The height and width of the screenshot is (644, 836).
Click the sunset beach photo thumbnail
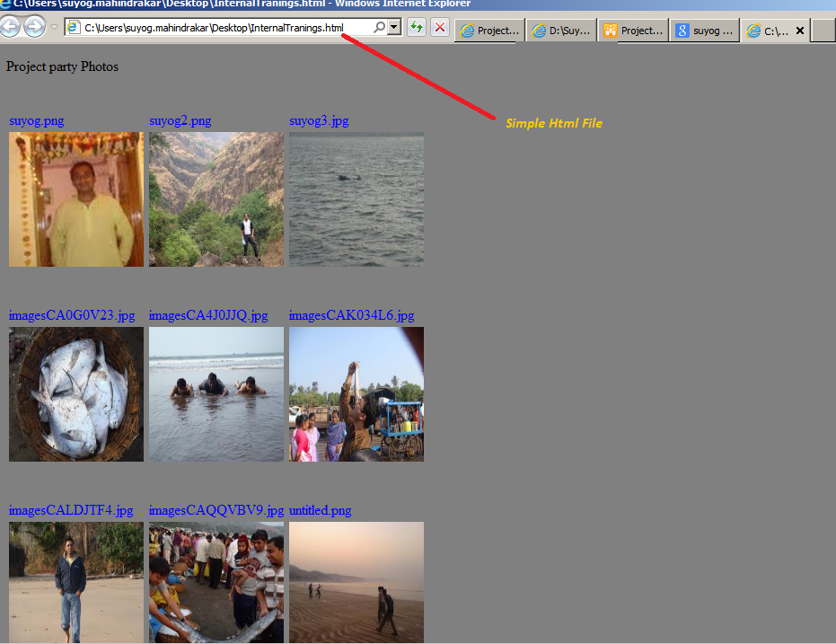(x=356, y=582)
